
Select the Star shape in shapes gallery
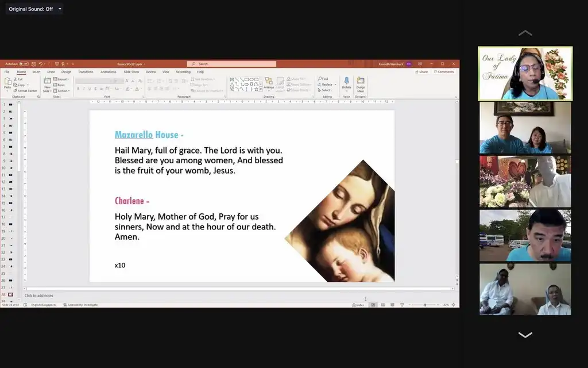tap(256, 89)
